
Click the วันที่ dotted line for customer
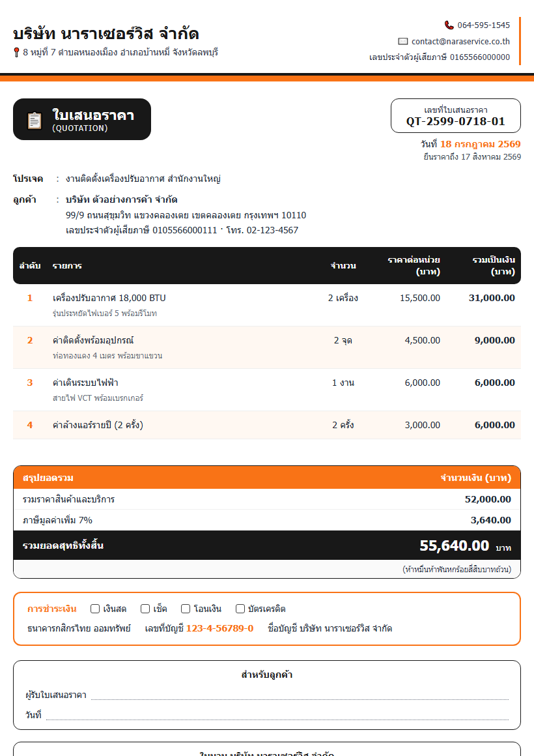pyautogui.click(x=277, y=716)
